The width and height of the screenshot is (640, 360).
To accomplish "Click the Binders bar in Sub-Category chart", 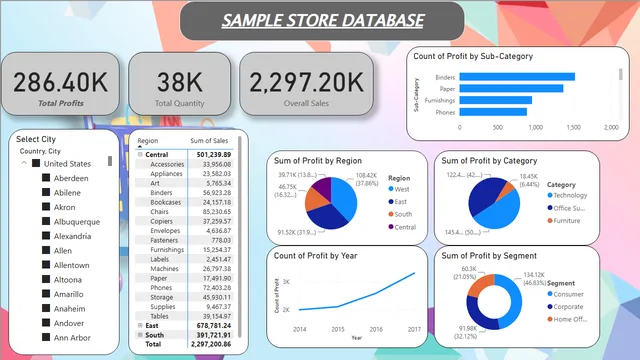I will pos(517,77).
